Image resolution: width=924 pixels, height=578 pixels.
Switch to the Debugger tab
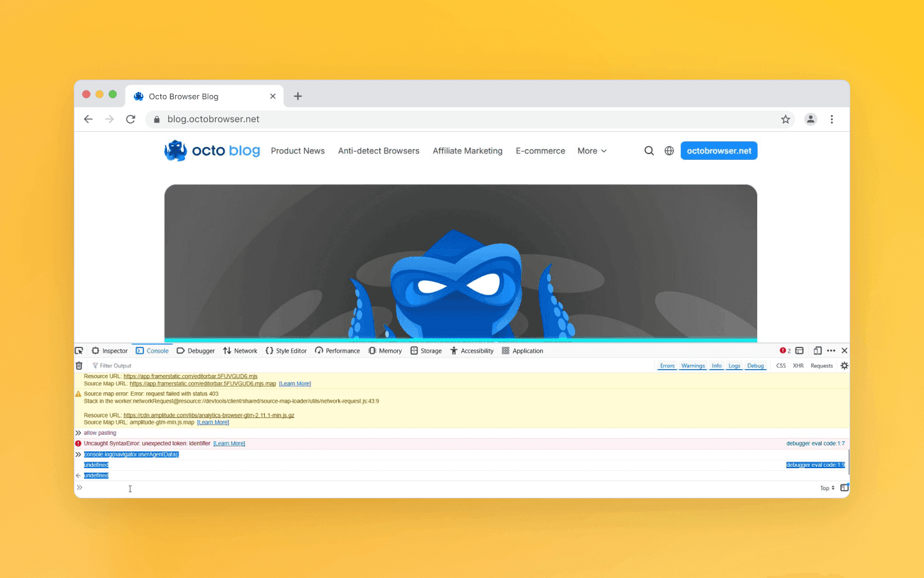(196, 351)
